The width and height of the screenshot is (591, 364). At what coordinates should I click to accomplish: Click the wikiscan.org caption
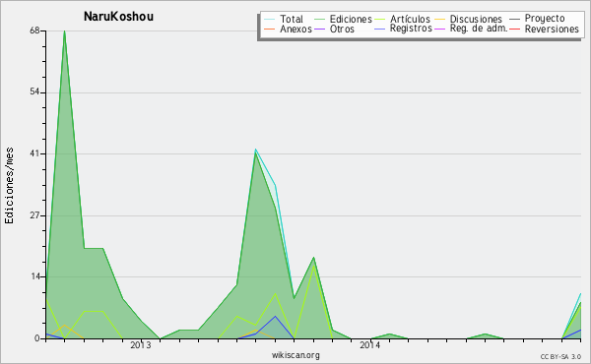295,355
